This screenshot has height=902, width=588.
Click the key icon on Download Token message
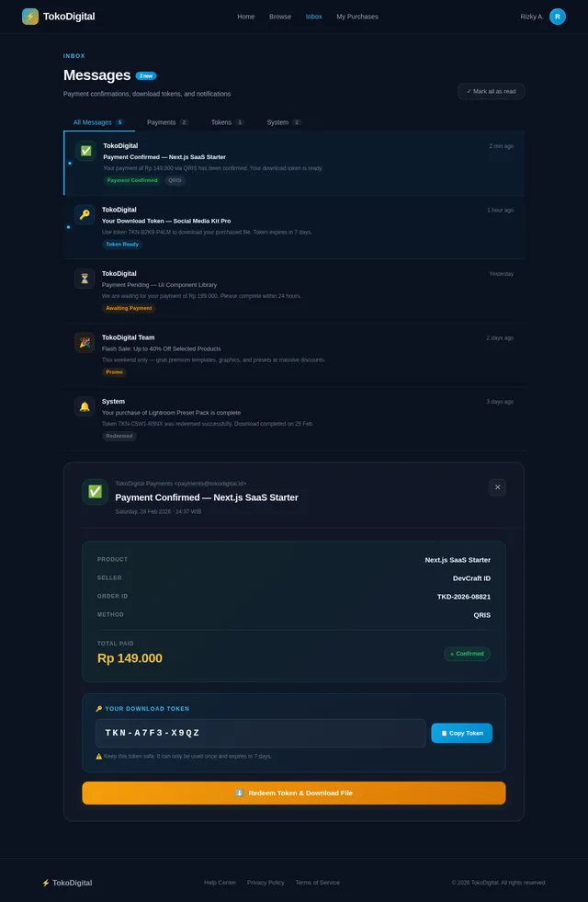point(85,214)
